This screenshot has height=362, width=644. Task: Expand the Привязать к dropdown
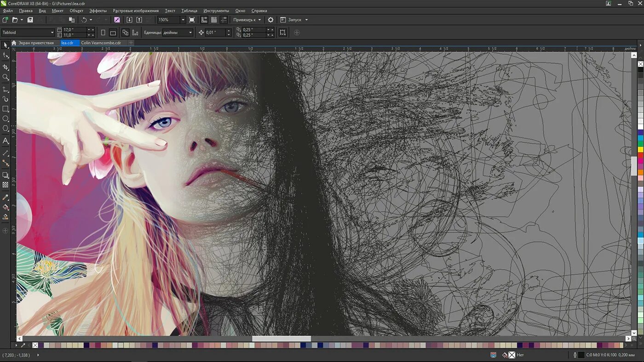[259, 20]
